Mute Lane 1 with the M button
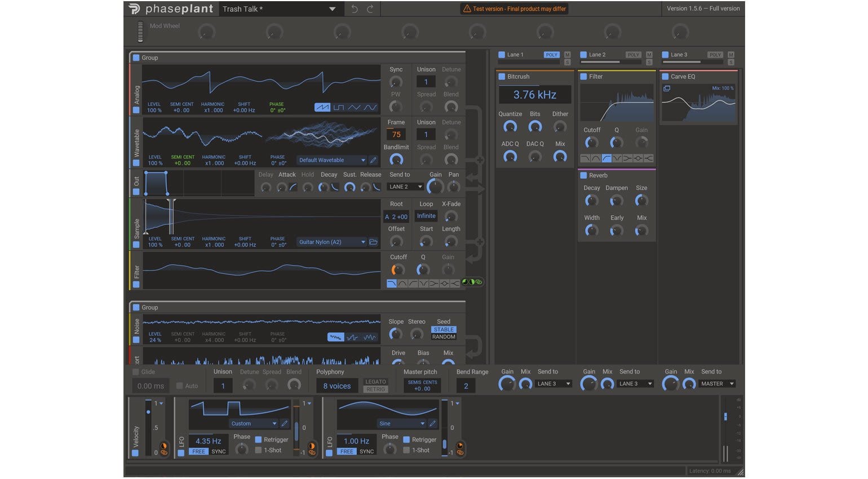 click(567, 55)
